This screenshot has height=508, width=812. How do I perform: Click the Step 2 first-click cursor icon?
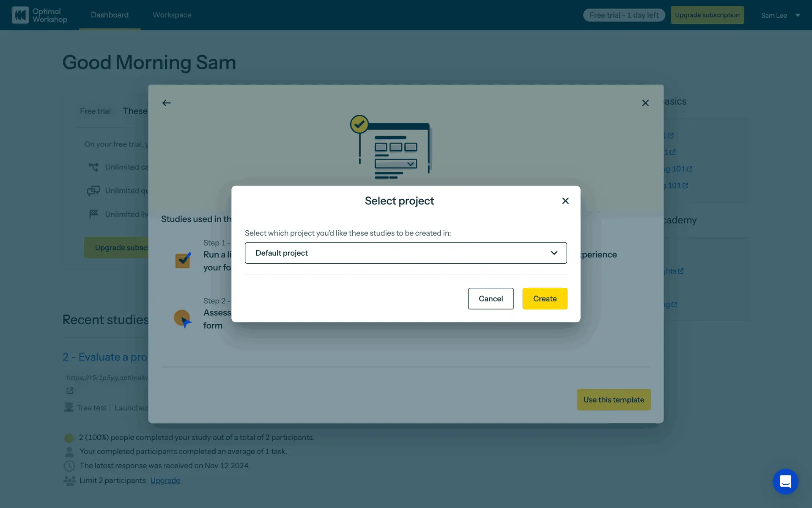tap(183, 319)
